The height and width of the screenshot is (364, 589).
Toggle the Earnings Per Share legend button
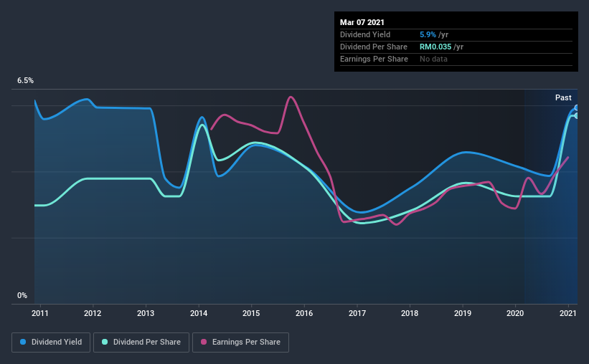[x=240, y=343]
